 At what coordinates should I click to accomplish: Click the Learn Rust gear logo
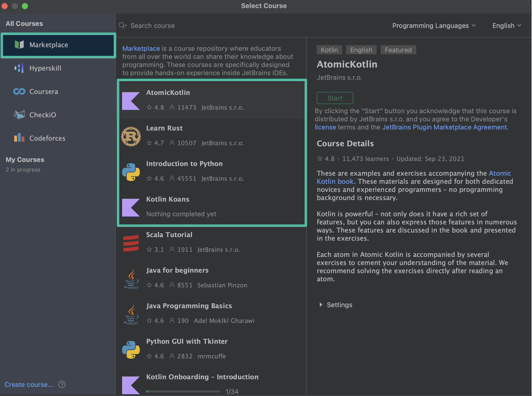tap(131, 137)
